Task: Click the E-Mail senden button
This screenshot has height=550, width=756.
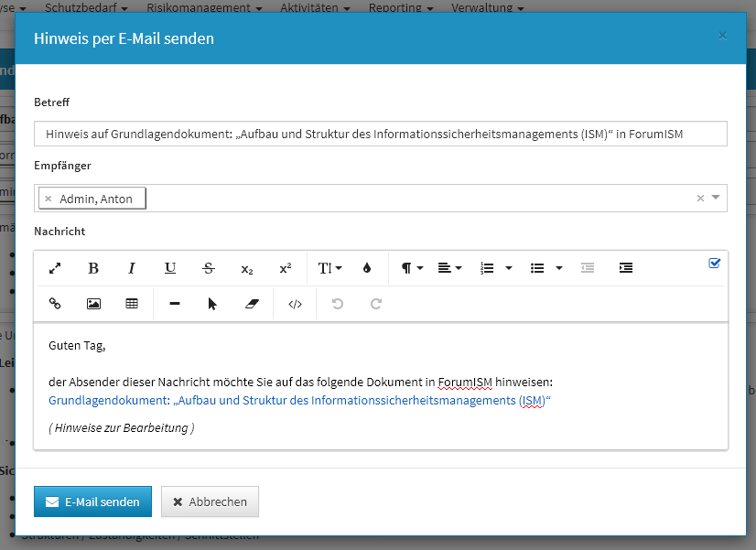Action: click(x=92, y=501)
